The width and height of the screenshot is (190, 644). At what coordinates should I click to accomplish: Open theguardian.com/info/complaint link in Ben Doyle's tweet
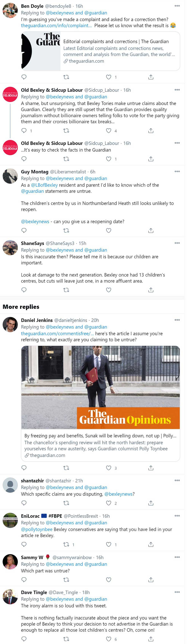tap(56, 26)
